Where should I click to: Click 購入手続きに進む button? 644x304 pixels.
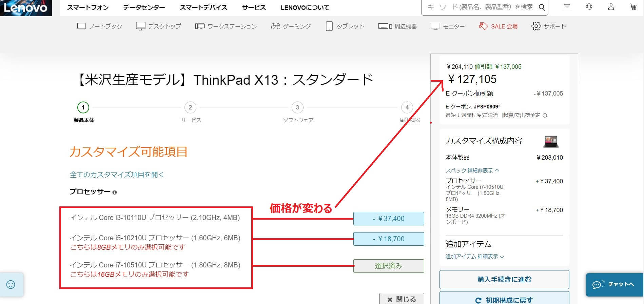[504, 280]
